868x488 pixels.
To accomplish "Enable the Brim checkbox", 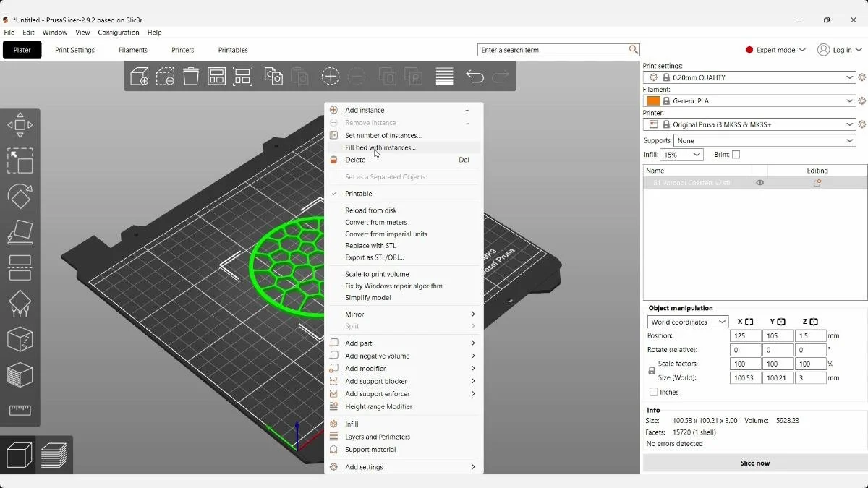I will (736, 155).
